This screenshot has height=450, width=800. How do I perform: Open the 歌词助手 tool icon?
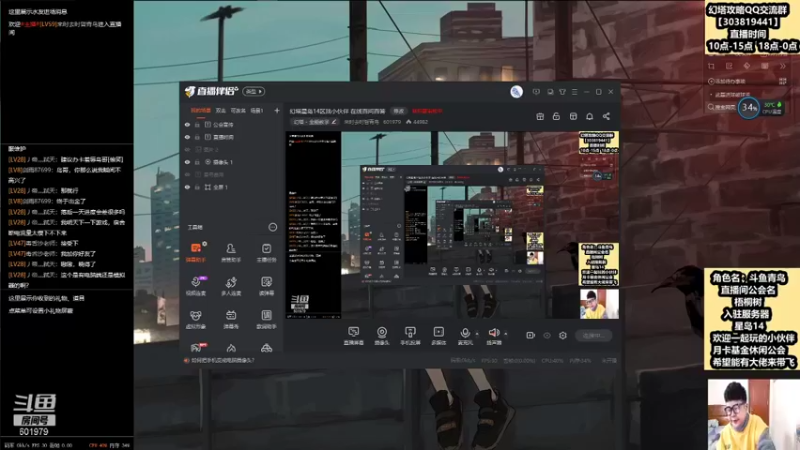(266, 319)
